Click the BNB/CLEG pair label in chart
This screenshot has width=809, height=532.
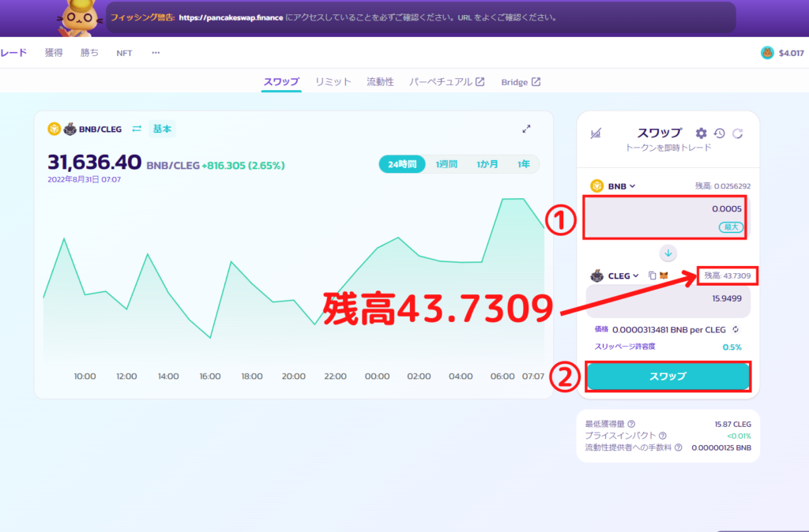(100, 129)
